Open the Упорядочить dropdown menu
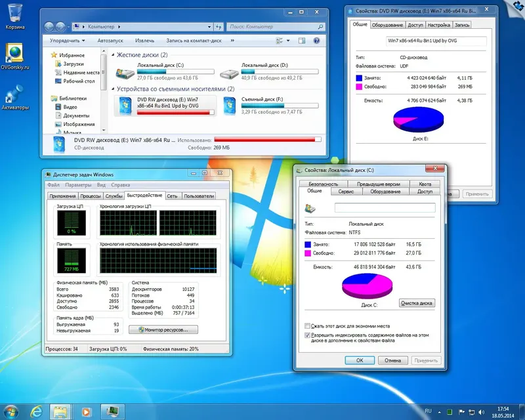 [x=68, y=41]
